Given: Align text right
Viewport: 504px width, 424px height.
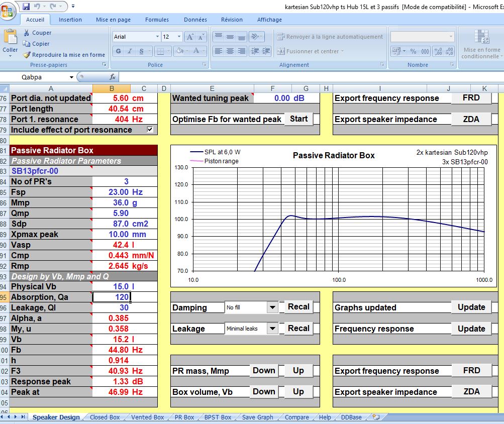Looking at the screenshot, I should click(242, 51).
